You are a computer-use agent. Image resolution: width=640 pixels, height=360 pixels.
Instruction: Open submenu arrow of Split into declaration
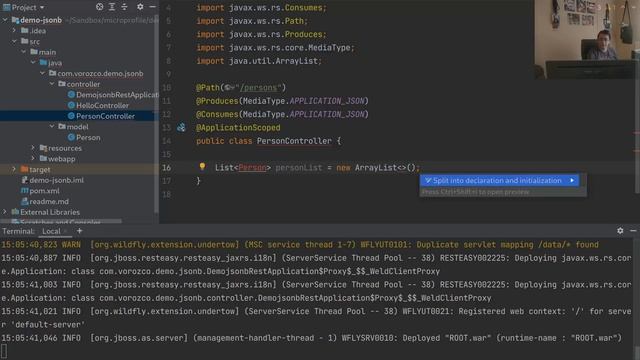pyautogui.click(x=572, y=180)
